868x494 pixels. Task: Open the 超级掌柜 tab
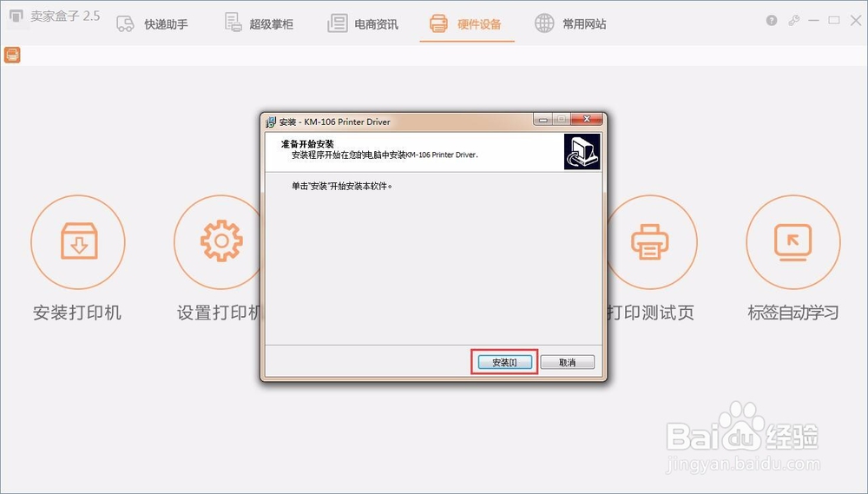pyautogui.click(x=259, y=23)
